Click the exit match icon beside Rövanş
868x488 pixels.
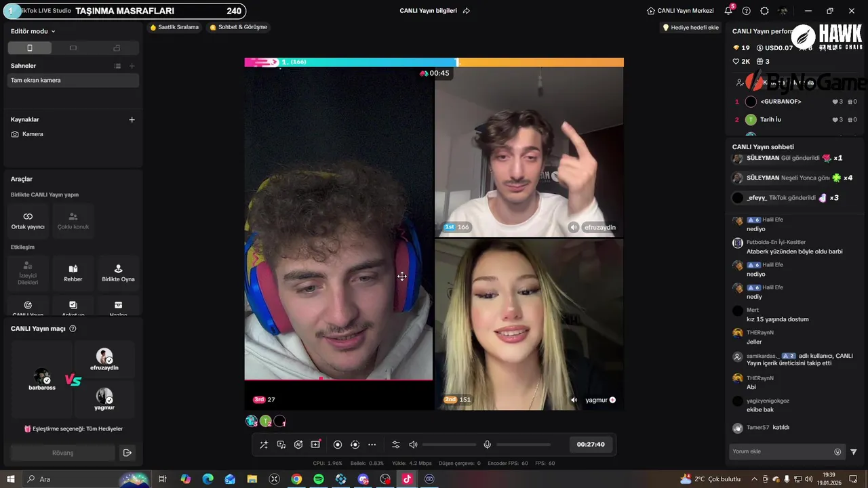point(127,453)
